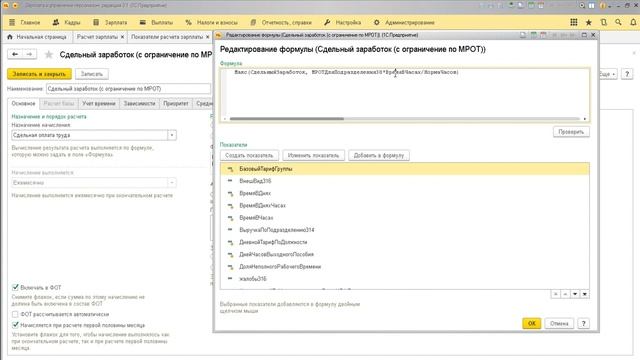Open dialog help question mark button
Viewport: 640px width, 360px height.
click(x=584, y=323)
